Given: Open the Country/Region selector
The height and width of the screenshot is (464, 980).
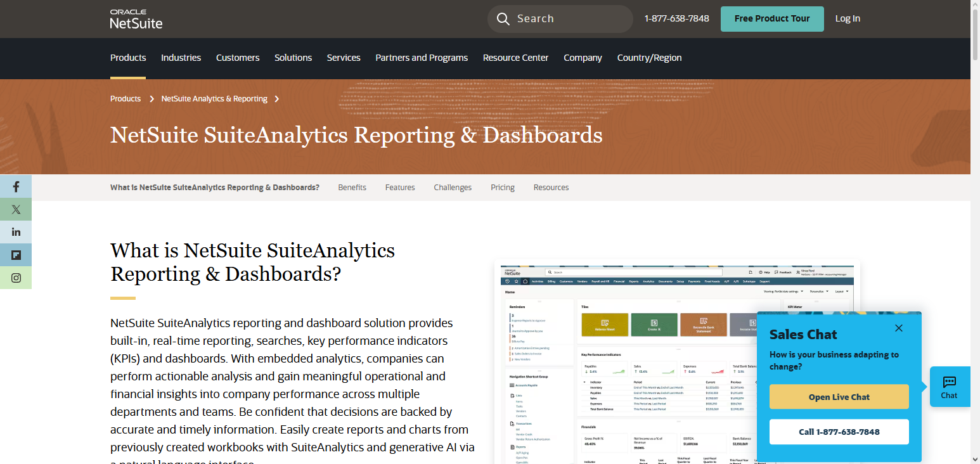Looking at the screenshot, I should tap(649, 58).
